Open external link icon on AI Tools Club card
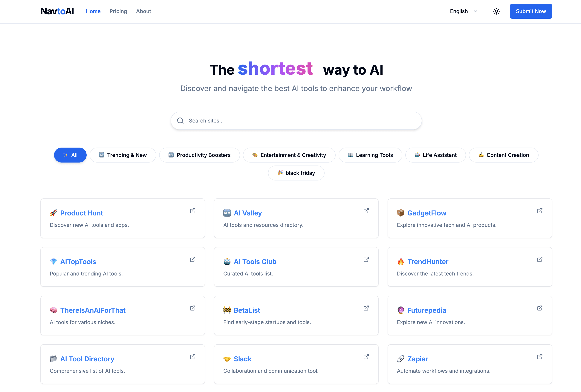Image resolution: width=581 pixels, height=392 pixels. coord(366,260)
